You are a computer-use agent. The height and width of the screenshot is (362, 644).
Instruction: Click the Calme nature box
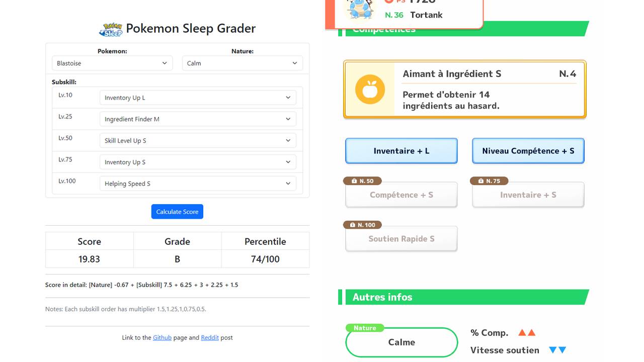coord(401,342)
